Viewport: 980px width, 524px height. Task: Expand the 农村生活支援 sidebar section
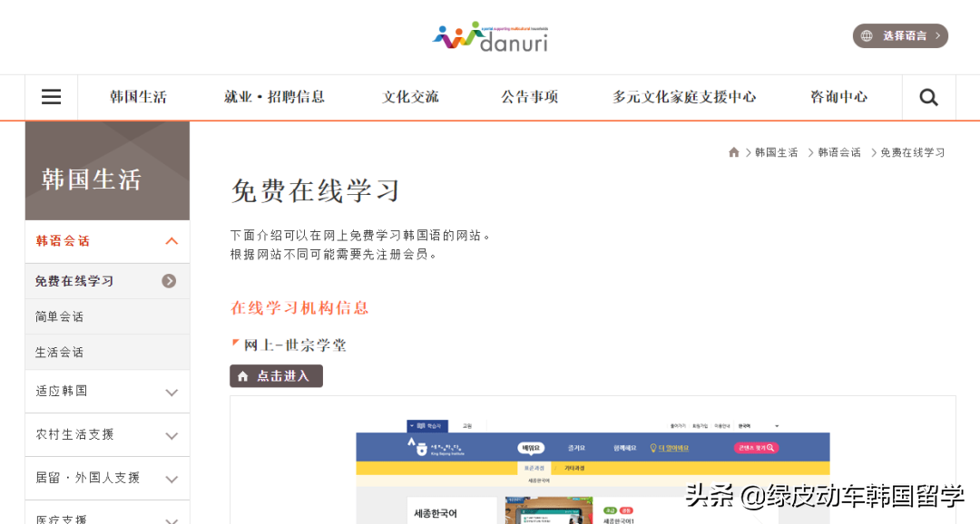point(171,435)
